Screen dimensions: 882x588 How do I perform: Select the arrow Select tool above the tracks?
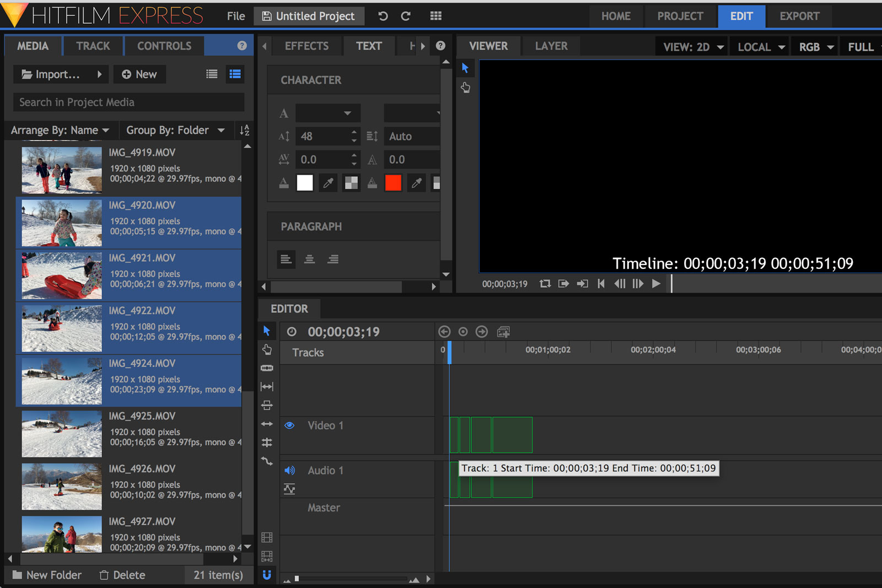[x=267, y=331]
